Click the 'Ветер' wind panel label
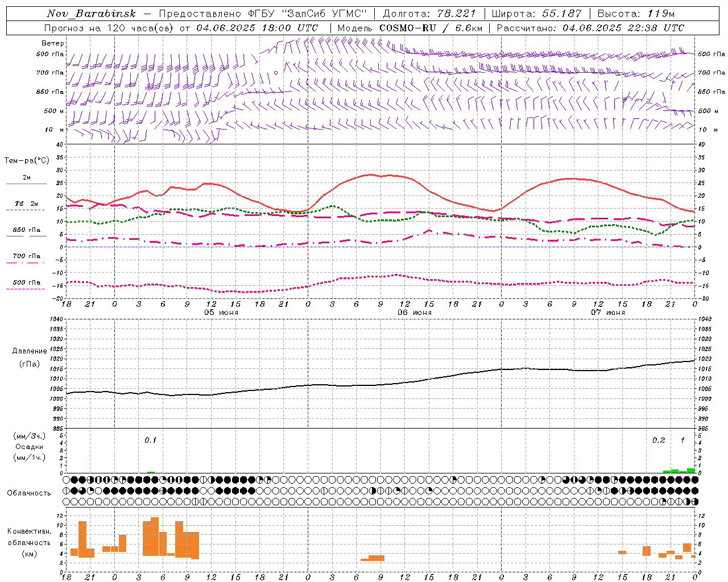Image resolution: width=728 pixels, height=582 pixels. click(53, 43)
